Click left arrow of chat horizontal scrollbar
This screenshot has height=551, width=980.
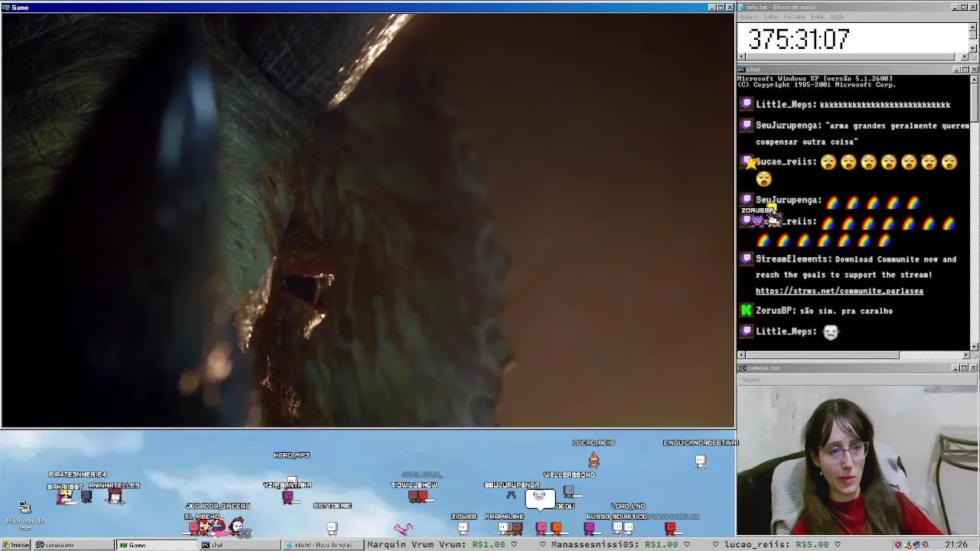pos(741,355)
